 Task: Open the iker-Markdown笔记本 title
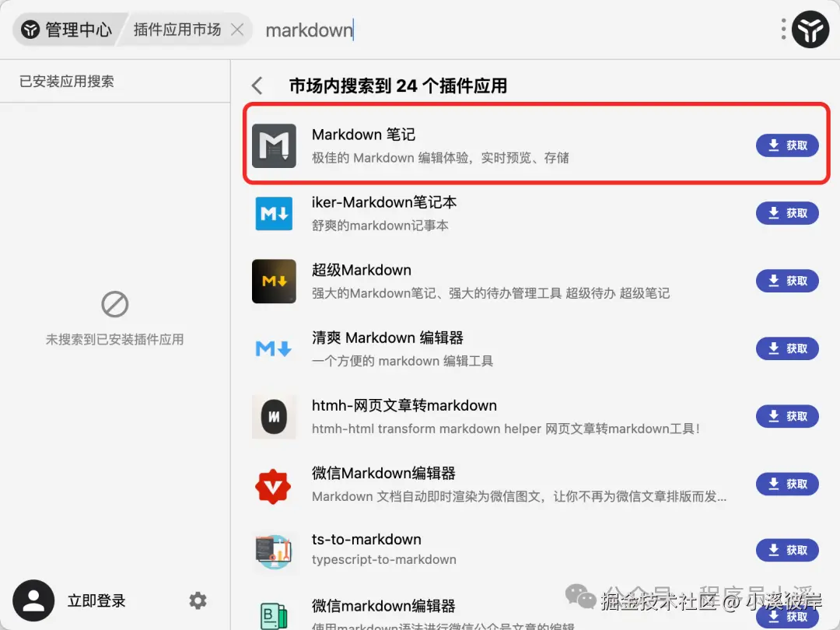point(383,202)
